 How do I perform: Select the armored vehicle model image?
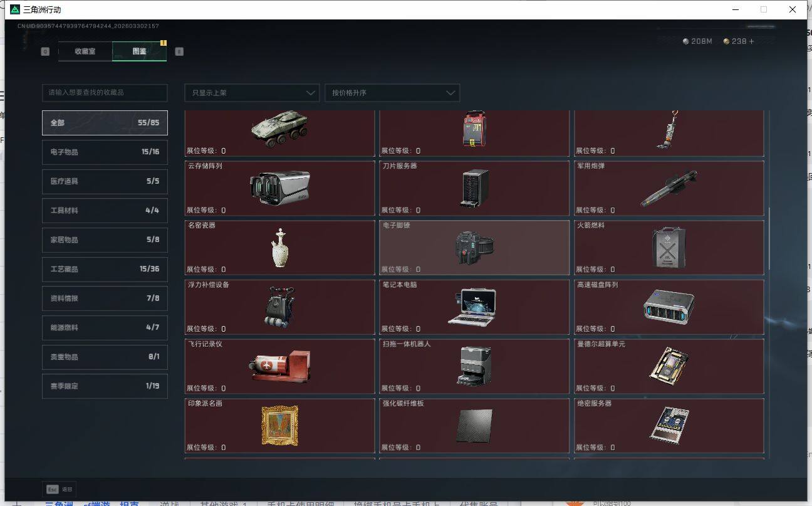point(279,129)
